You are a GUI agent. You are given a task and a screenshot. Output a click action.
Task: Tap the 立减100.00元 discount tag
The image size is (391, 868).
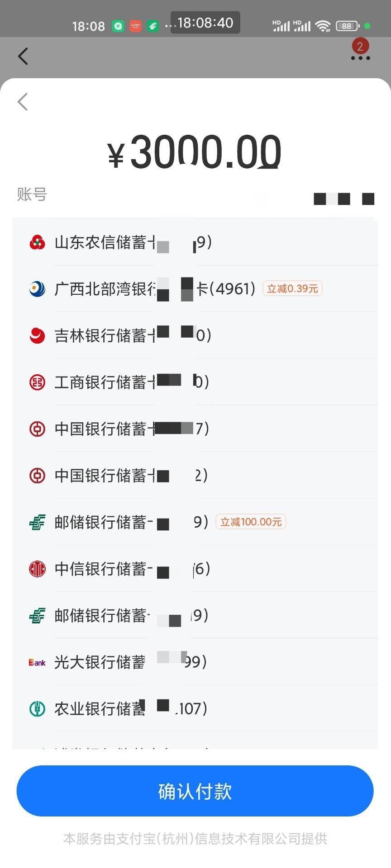coord(251,522)
